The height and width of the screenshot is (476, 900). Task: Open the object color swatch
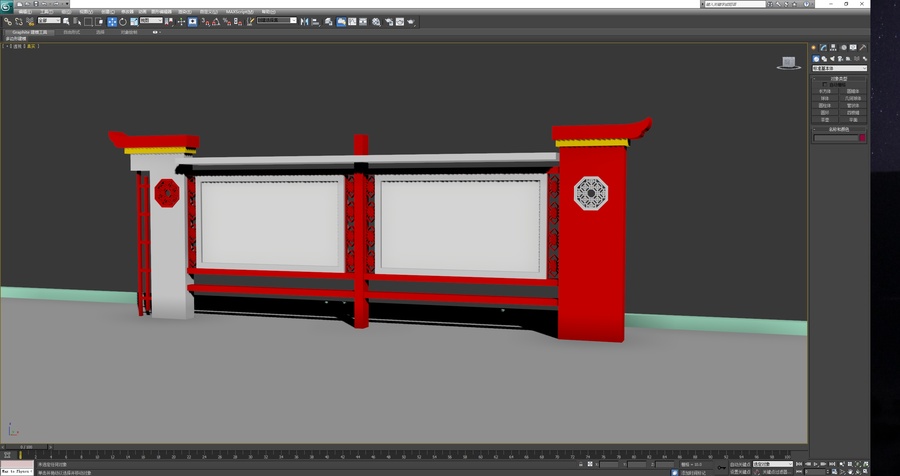(x=862, y=138)
